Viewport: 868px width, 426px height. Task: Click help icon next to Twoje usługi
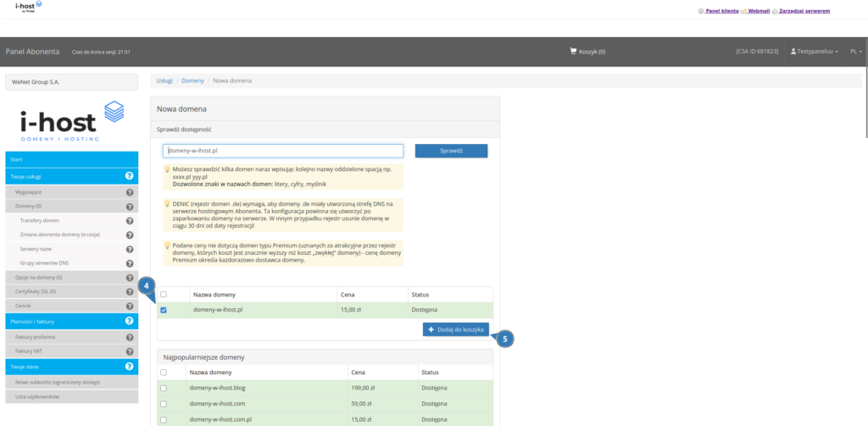click(130, 176)
